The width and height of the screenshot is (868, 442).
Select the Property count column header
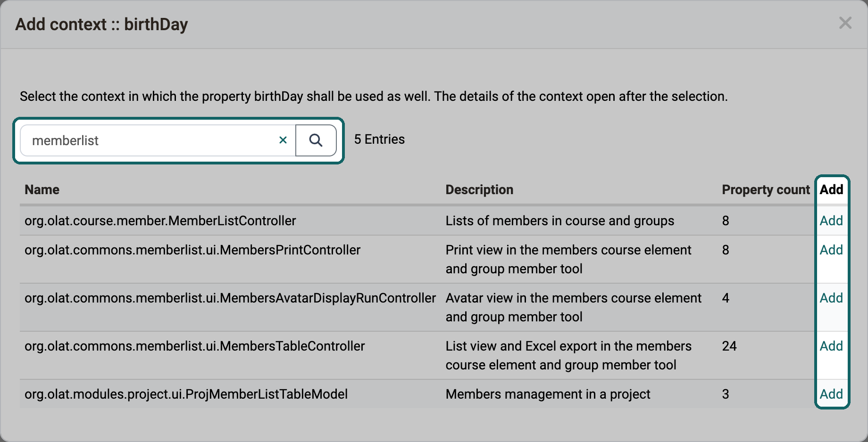pyautogui.click(x=766, y=189)
